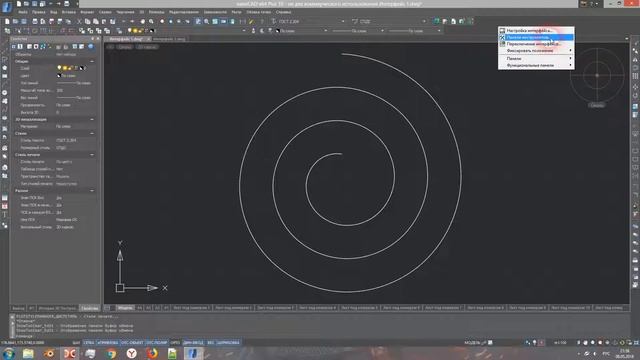Click New in the quick access title bar
The width and height of the screenshot is (640, 360).
pos(18,4)
